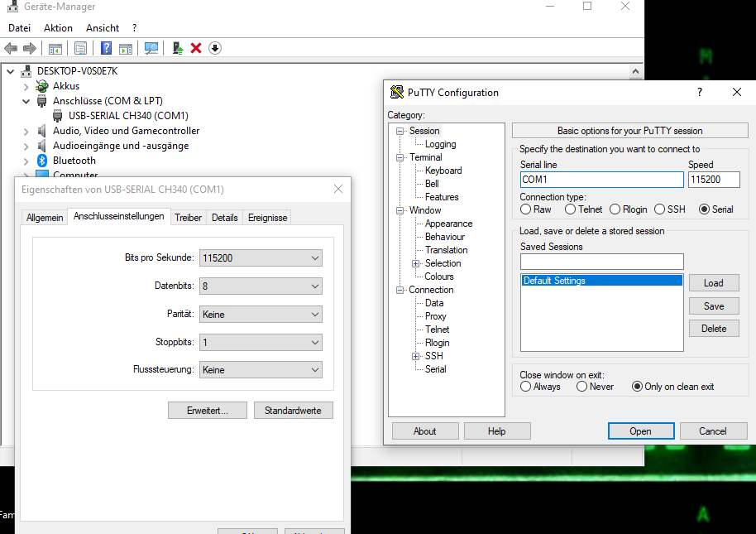Select Default Settings in sessions list
This screenshot has width=756, height=534.
601,281
